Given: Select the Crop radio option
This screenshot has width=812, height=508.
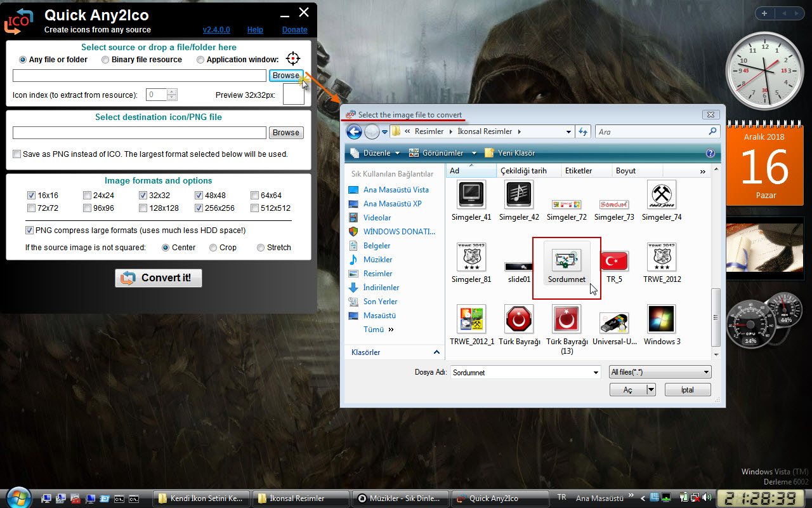Looking at the screenshot, I should click(213, 248).
